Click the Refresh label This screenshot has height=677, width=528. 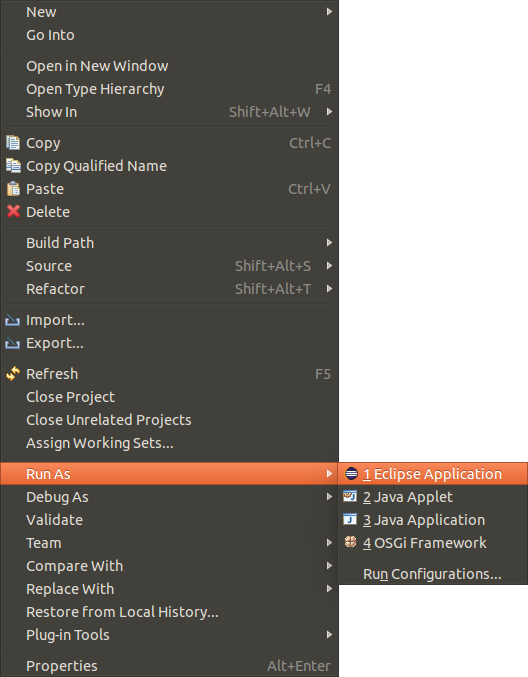(52, 374)
